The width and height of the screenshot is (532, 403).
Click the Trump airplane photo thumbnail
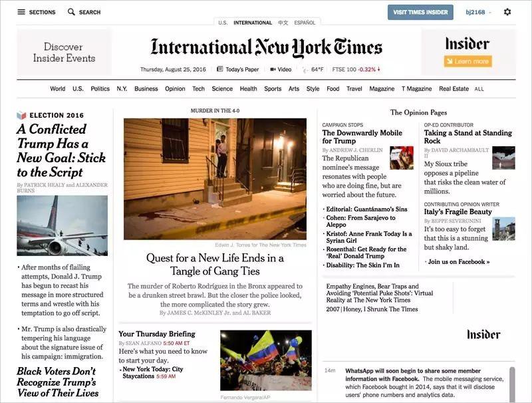[62, 225]
